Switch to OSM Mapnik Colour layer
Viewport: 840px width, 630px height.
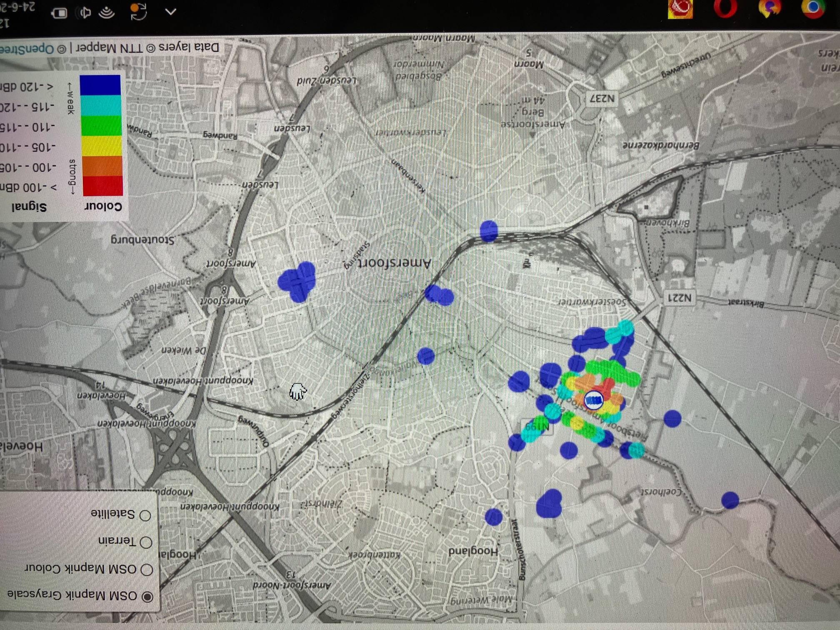(x=147, y=569)
